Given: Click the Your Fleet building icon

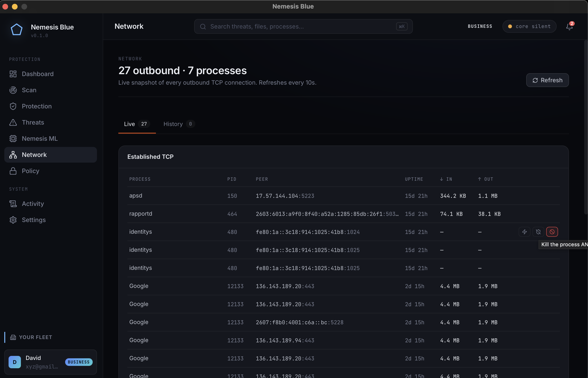Looking at the screenshot, I should coord(13,337).
